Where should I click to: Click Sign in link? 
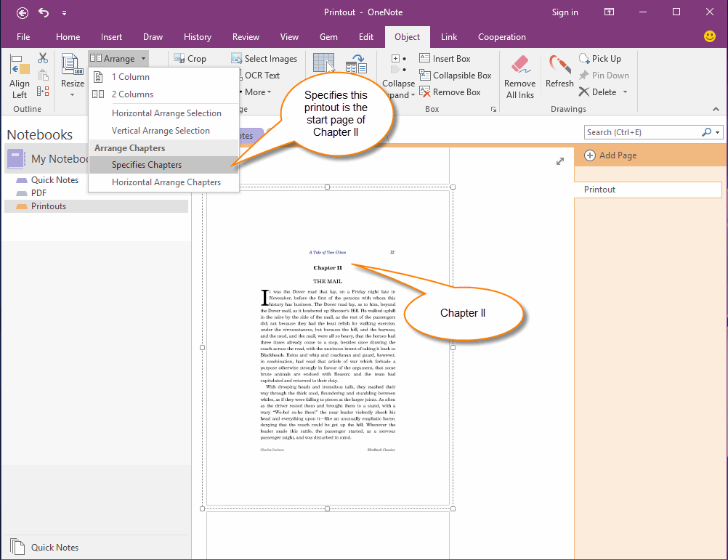coord(565,12)
